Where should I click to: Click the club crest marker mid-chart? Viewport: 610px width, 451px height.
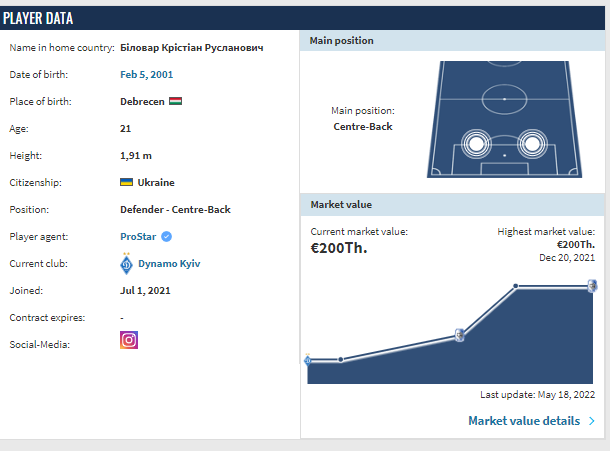[x=459, y=335]
